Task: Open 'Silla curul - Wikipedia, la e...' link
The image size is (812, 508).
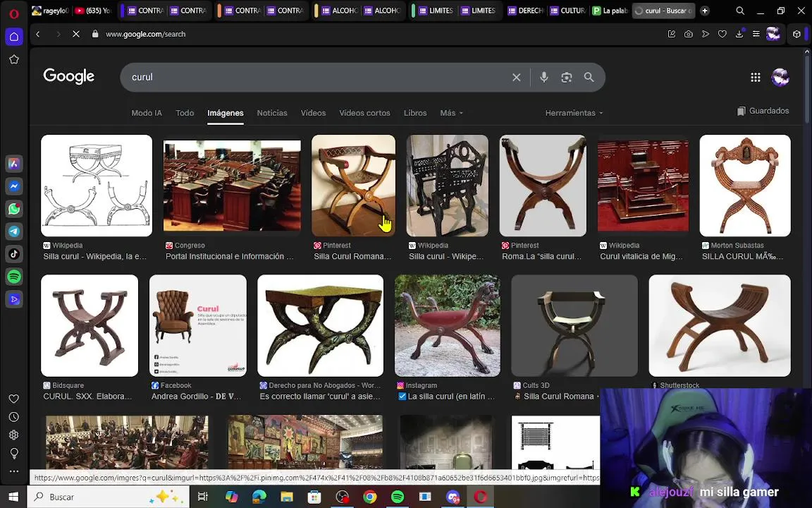Action: coord(94,257)
